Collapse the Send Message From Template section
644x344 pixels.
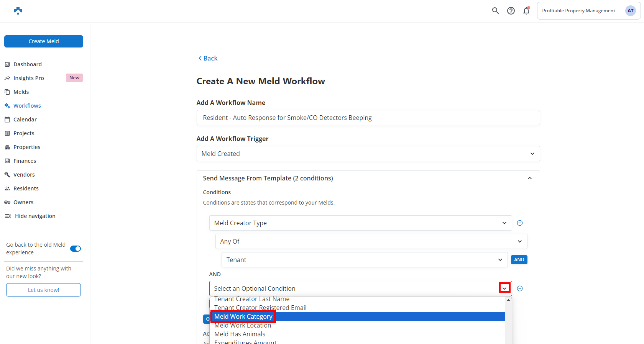(529, 178)
